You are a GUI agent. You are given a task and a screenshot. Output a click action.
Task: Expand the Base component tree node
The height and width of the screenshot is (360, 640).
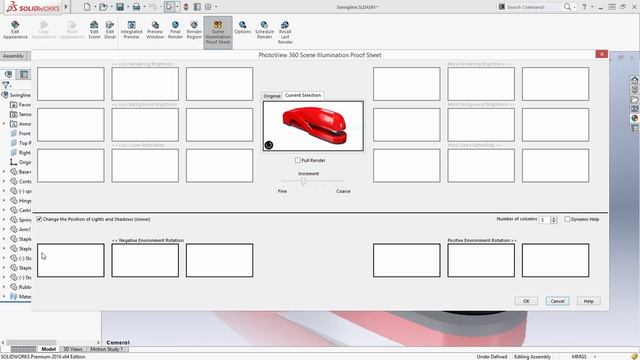tap(4, 171)
